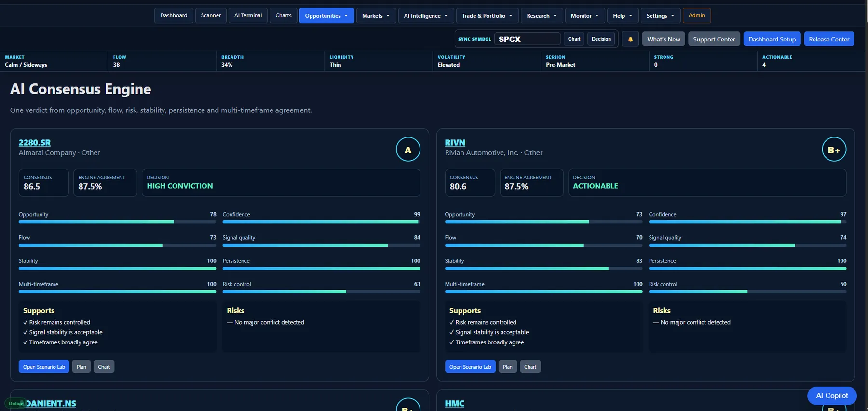Open the AI Copilot chat button

tap(832, 396)
